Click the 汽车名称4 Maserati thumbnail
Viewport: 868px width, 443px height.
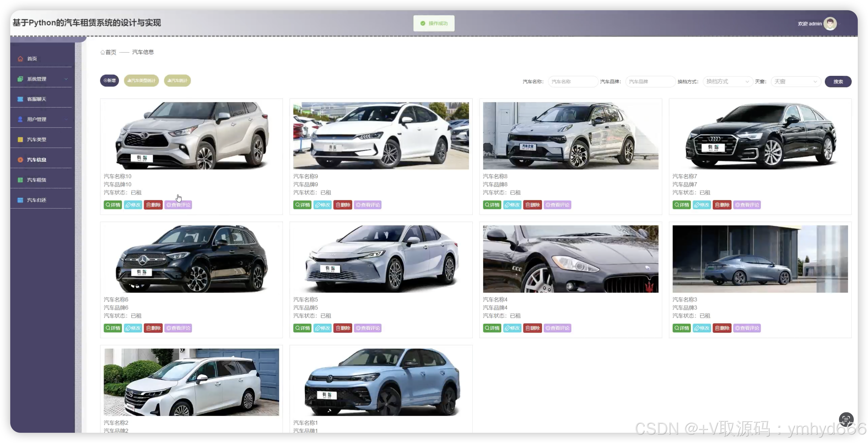click(x=571, y=259)
